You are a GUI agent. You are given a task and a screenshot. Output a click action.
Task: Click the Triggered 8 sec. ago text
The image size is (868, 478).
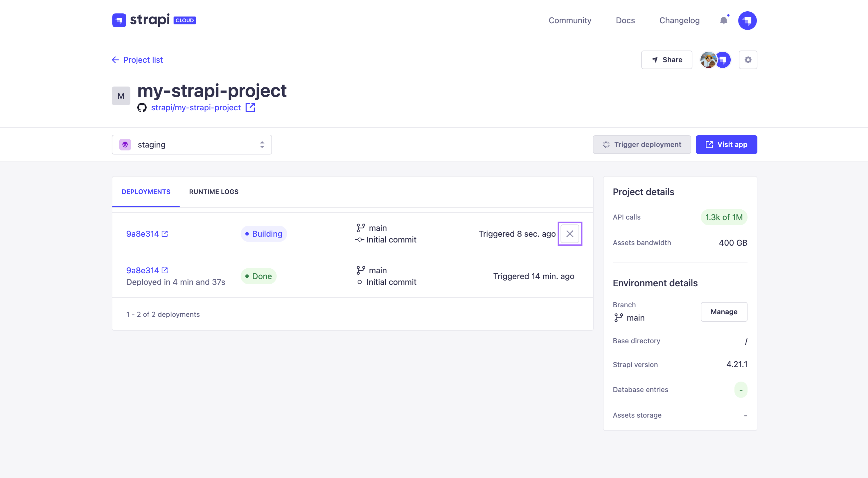(x=517, y=234)
